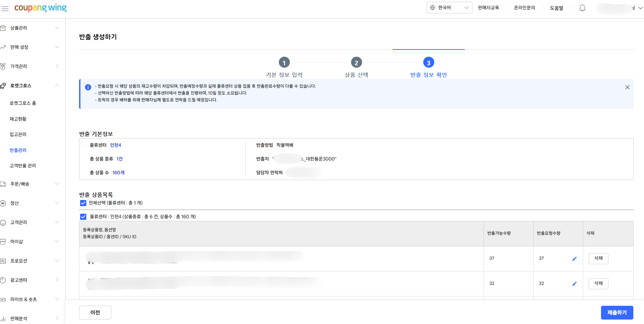This screenshot has height=324, width=644.
Task: Select the 정산 sidebar icon
Action: 3,203
